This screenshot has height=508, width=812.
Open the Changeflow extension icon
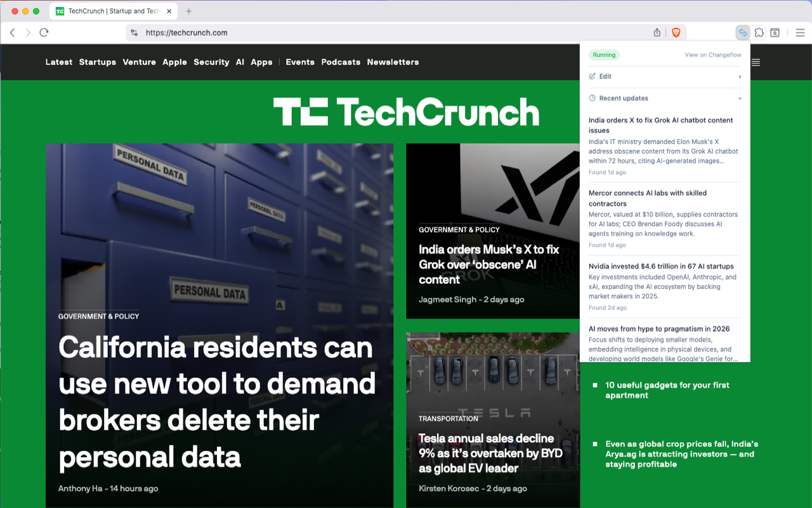click(742, 32)
